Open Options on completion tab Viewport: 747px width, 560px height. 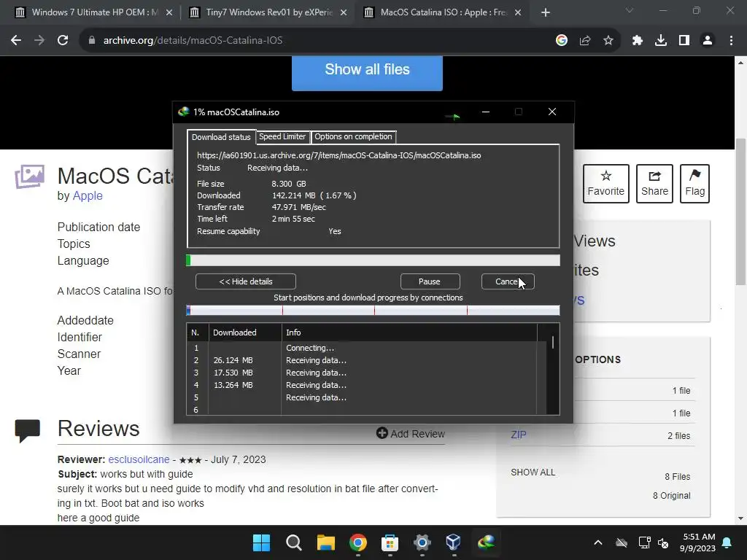[x=353, y=136]
